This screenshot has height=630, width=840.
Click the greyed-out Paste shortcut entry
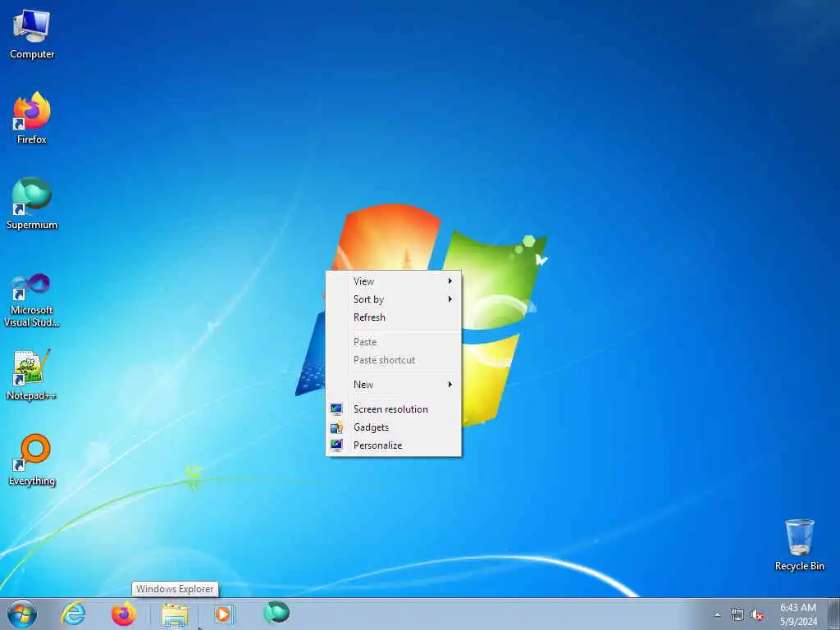(x=394, y=360)
